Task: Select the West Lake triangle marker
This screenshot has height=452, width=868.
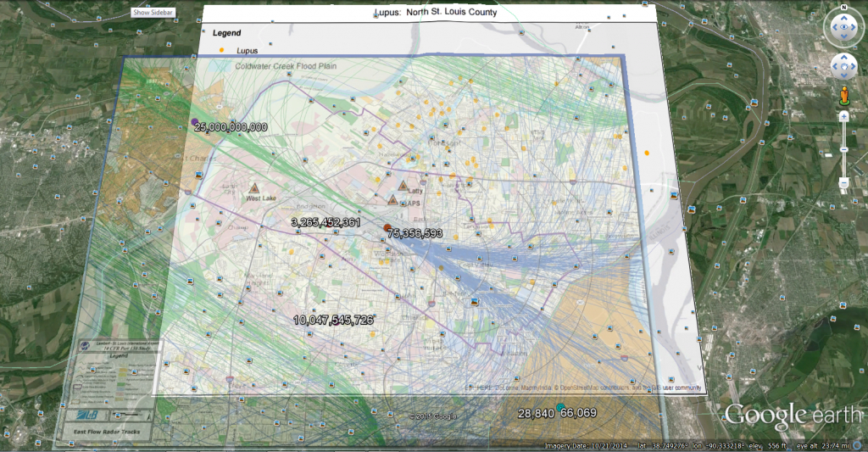Action: tap(253, 187)
